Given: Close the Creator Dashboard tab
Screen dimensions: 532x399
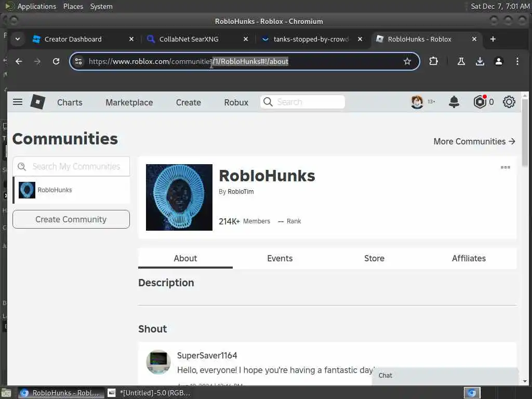Looking at the screenshot, I should (x=131, y=39).
